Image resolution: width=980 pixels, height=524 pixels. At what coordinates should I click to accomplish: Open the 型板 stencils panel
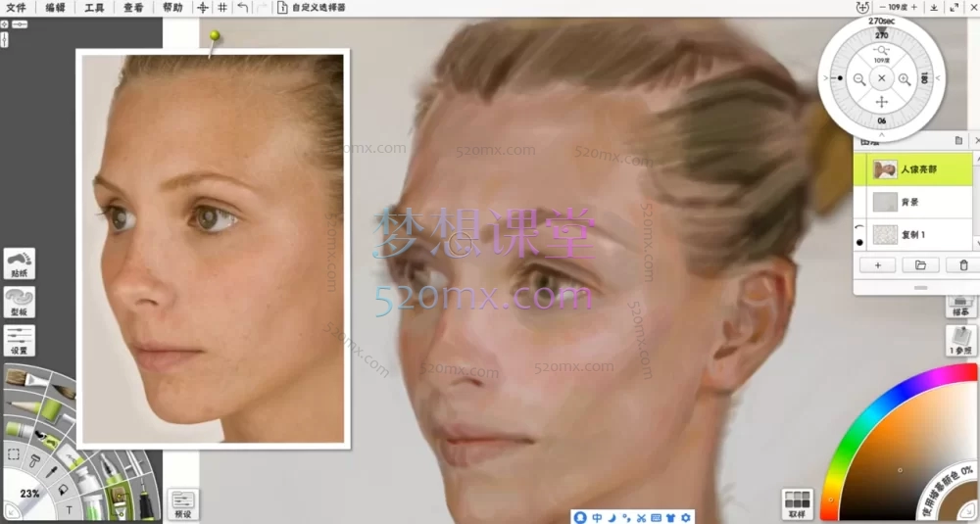pos(20,303)
